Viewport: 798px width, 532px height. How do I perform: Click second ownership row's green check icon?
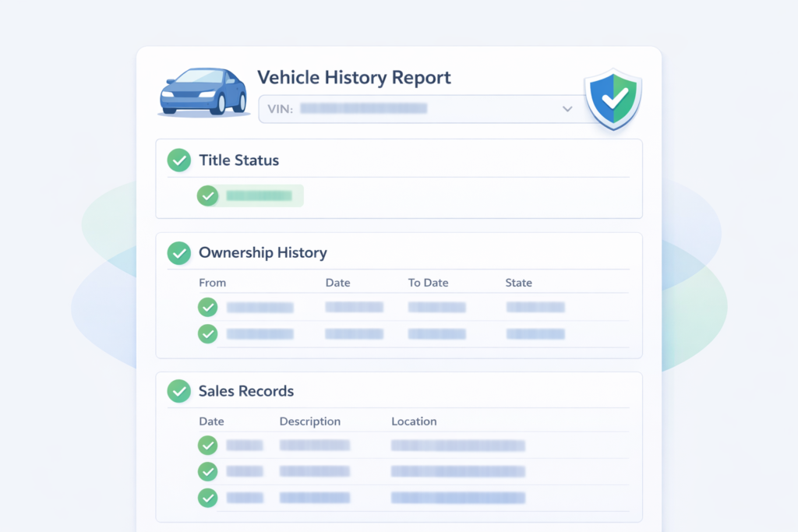(207, 333)
